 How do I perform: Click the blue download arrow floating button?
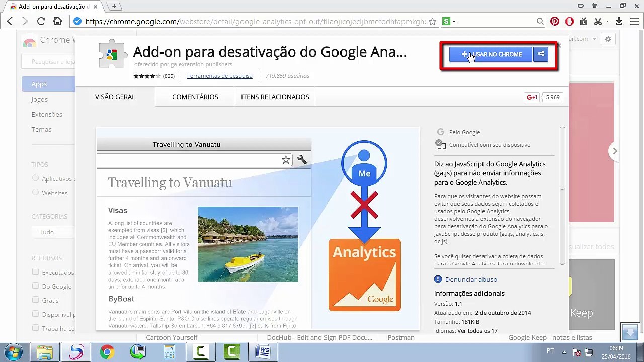click(x=630, y=332)
